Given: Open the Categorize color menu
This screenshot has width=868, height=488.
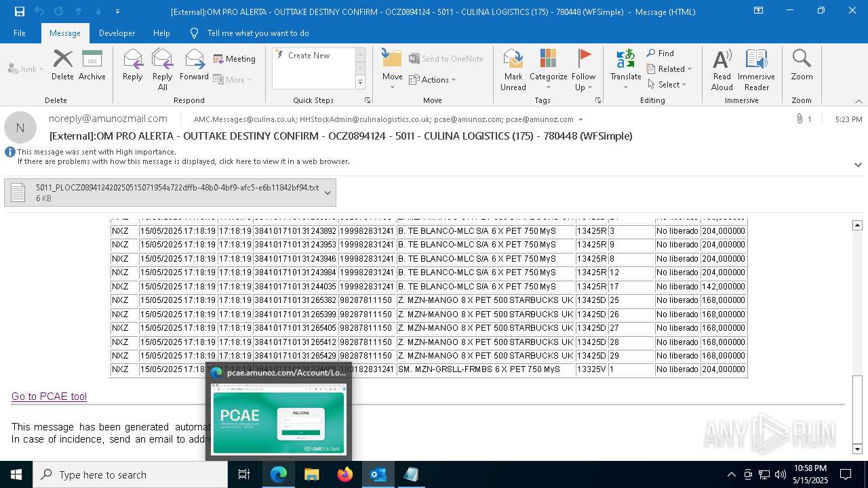Looking at the screenshot, I should (x=548, y=70).
